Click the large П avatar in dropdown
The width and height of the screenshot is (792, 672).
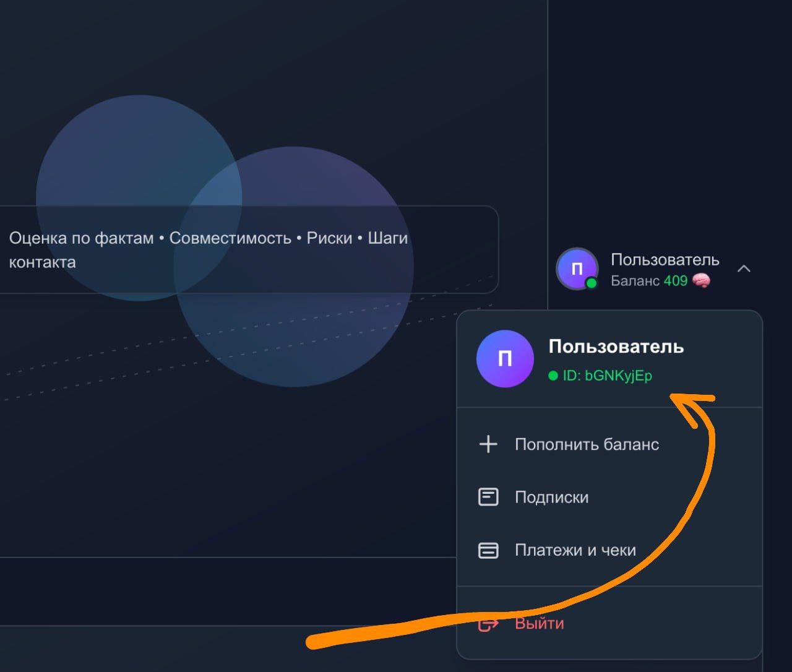coord(505,359)
